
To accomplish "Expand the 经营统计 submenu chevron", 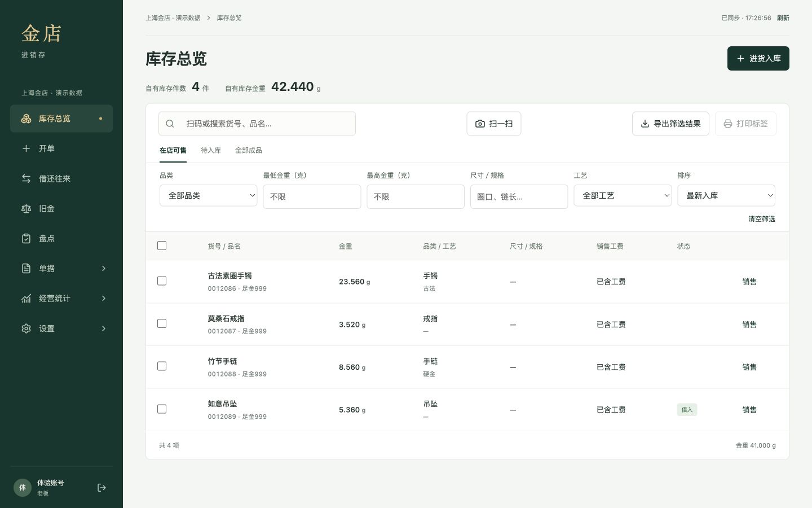I will [104, 298].
